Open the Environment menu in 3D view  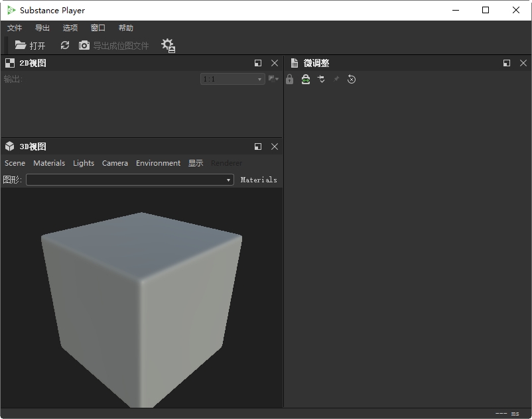point(158,163)
